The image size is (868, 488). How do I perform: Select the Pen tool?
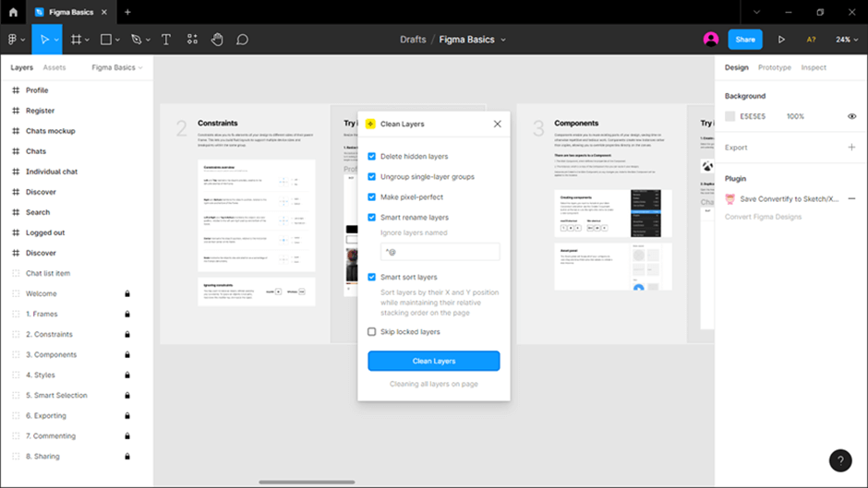point(136,40)
